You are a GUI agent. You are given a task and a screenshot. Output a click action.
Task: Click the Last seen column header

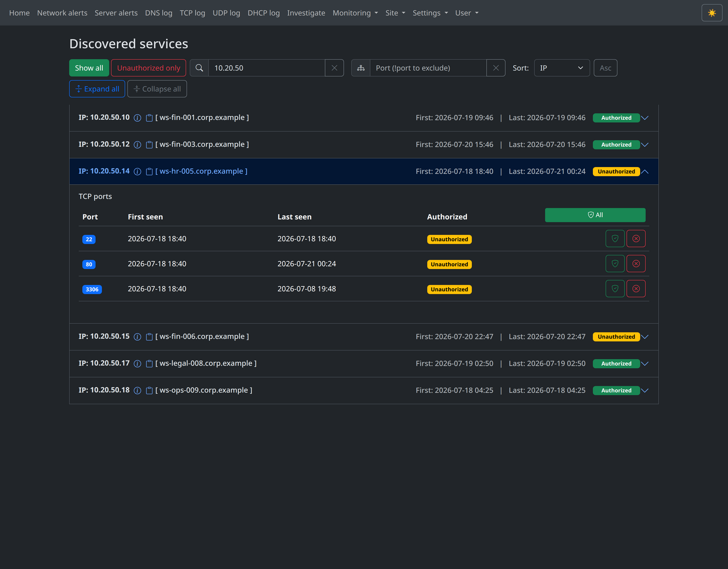(x=294, y=217)
